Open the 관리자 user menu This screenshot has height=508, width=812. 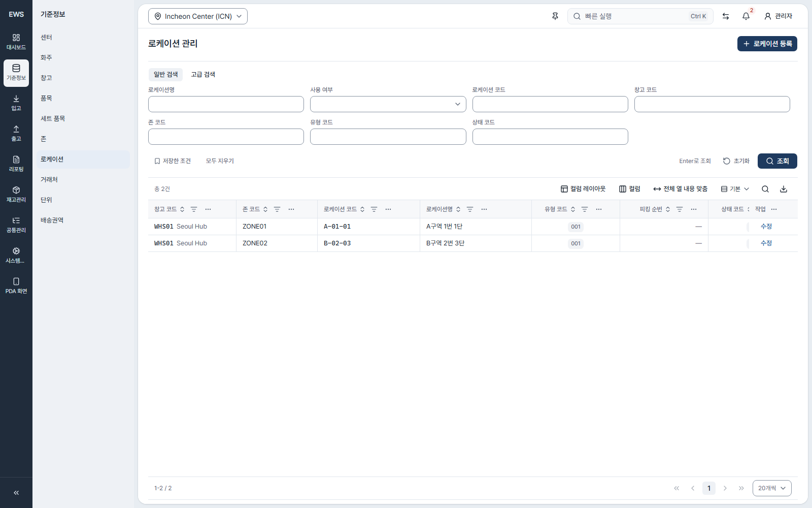[x=779, y=16]
